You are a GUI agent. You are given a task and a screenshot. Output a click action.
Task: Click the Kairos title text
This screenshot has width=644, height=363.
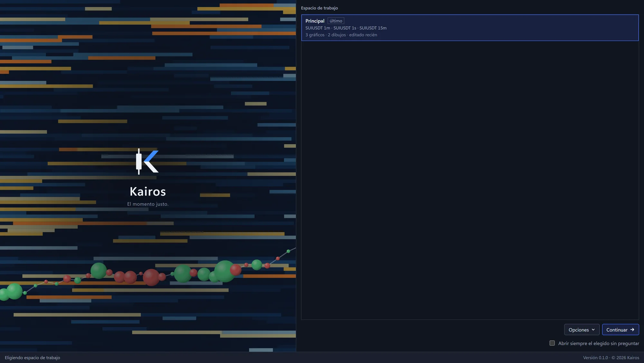pos(148,191)
